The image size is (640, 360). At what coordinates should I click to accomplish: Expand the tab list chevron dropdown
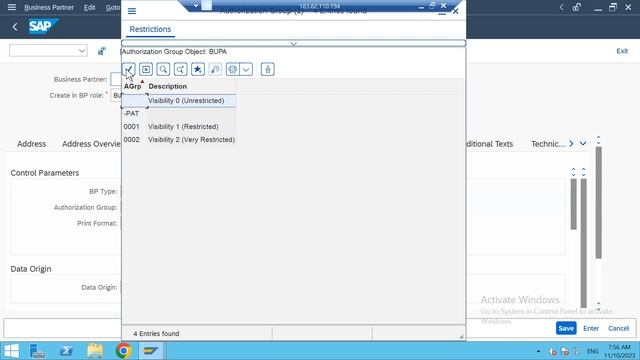coord(583,144)
